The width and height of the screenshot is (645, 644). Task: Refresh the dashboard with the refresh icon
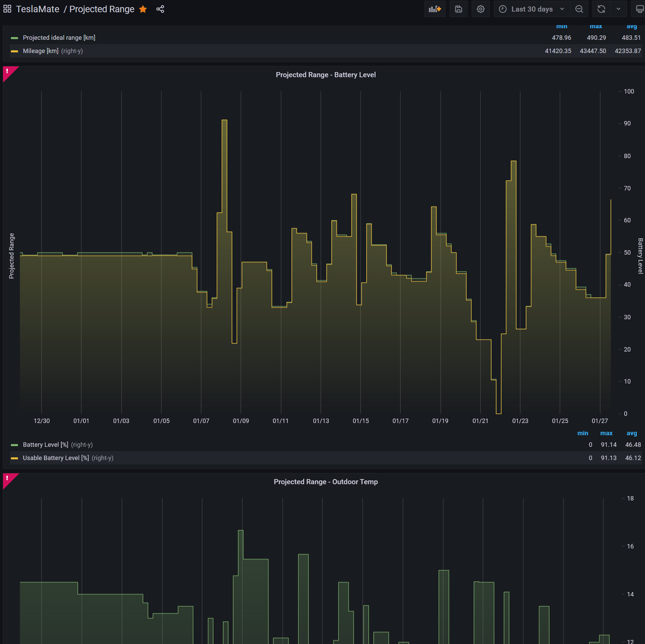(x=602, y=9)
